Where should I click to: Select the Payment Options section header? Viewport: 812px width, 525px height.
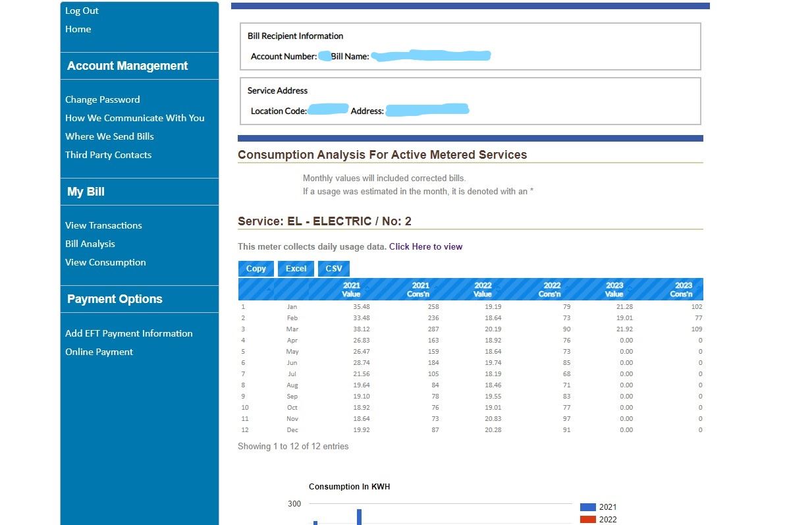[115, 299]
